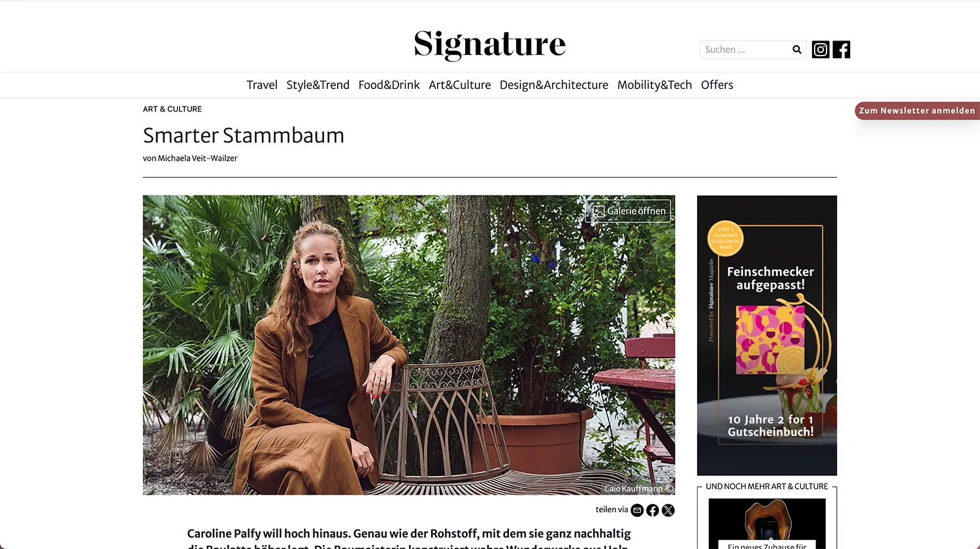Viewport: 980px width, 549px height.
Task: Focus the Suchen search field
Action: point(745,50)
